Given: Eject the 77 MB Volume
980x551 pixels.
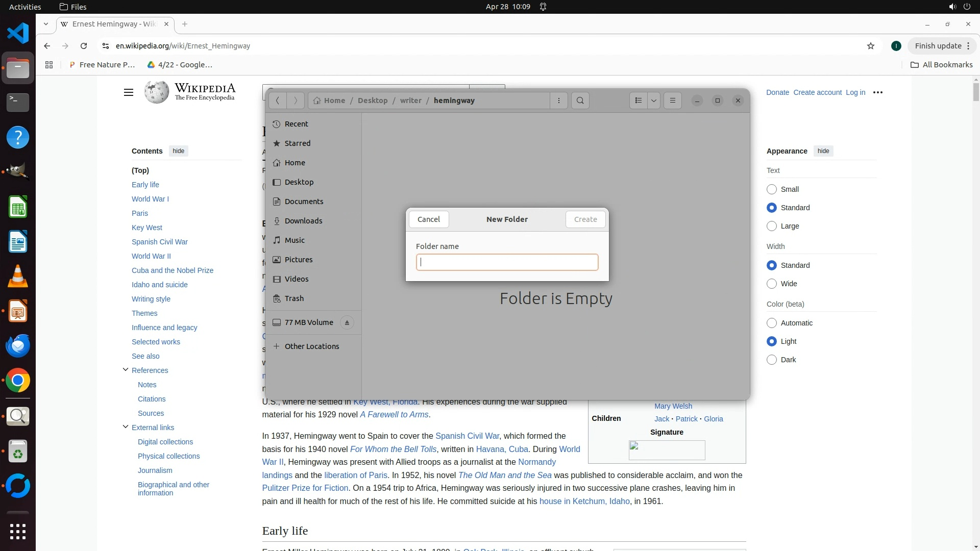Looking at the screenshot, I should click(x=347, y=322).
